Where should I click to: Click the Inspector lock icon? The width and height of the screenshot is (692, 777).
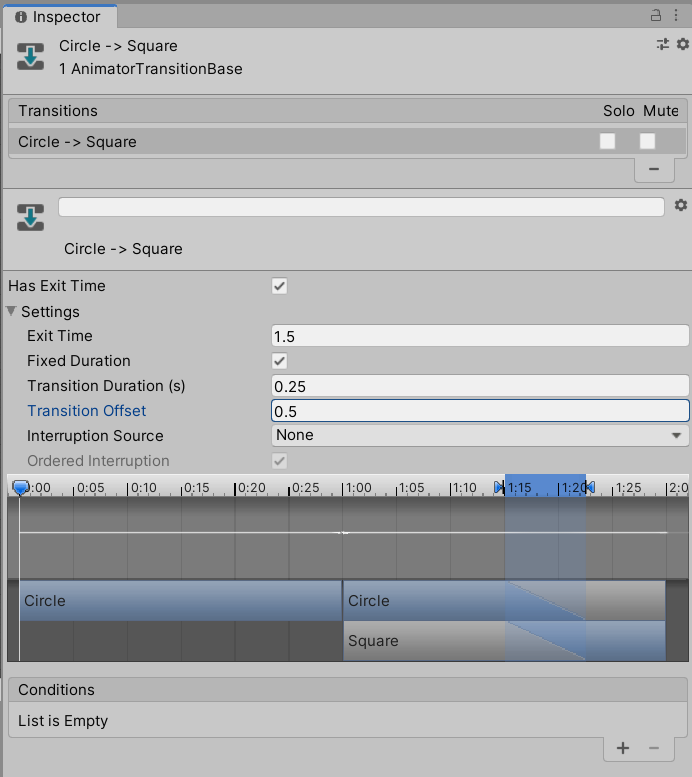coord(656,15)
